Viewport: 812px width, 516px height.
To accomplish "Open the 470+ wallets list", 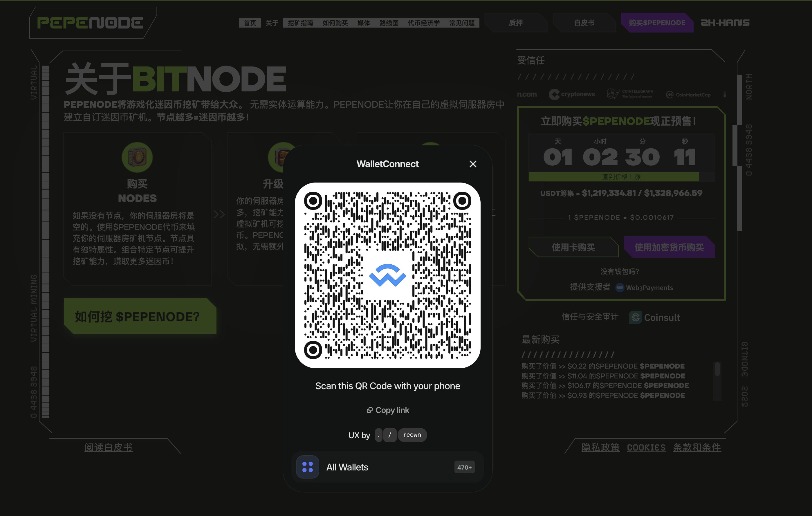I will point(464,467).
